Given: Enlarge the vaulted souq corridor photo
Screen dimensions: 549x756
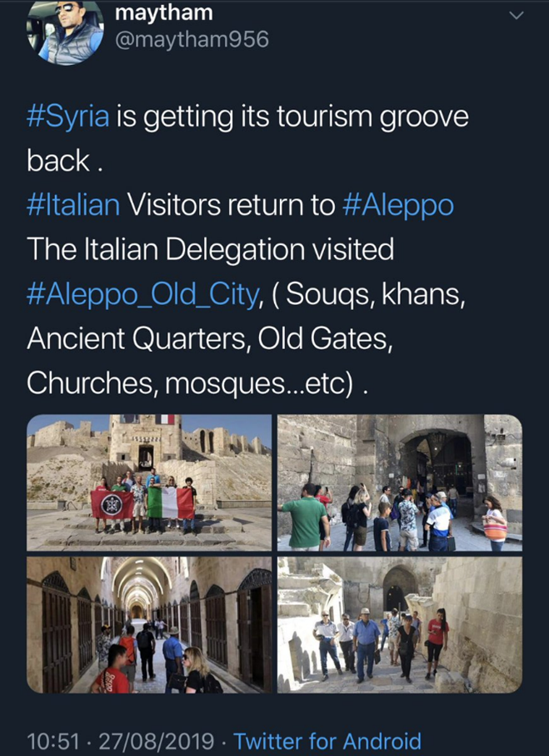Looking at the screenshot, I should click(x=150, y=625).
